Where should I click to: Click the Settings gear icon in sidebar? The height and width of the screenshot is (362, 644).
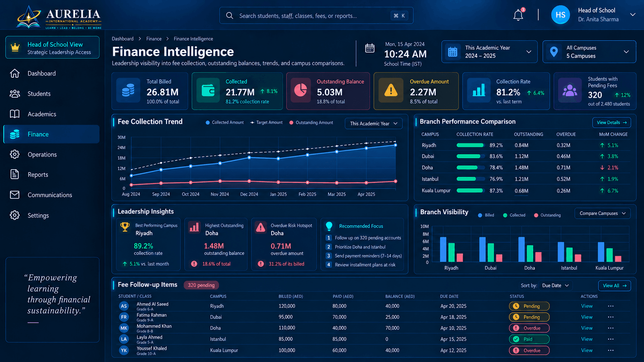[15, 215]
